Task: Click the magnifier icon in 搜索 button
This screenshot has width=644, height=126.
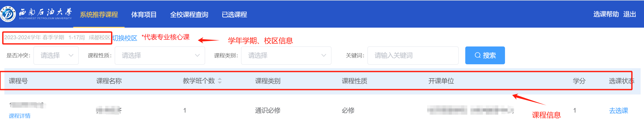Action: (478, 55)
